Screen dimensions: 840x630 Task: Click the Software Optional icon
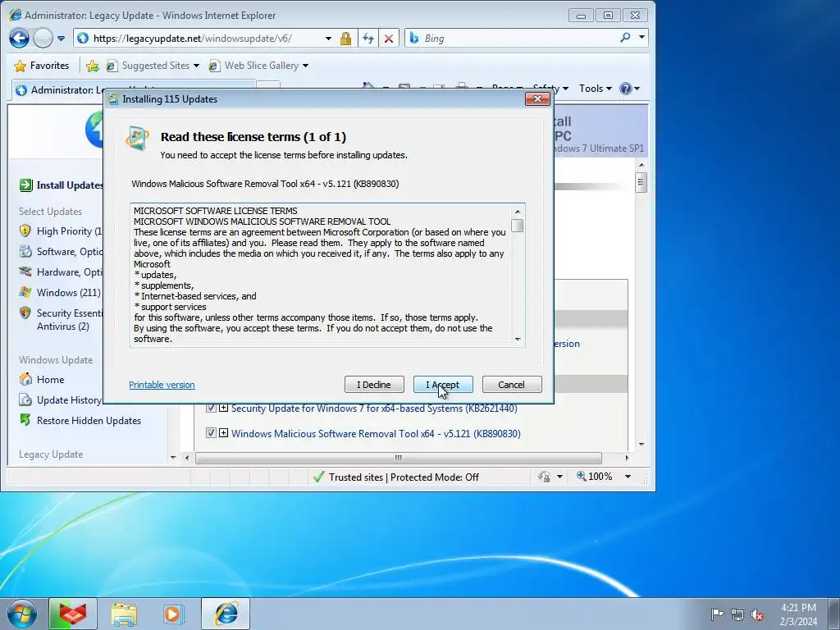coord(25,251)
